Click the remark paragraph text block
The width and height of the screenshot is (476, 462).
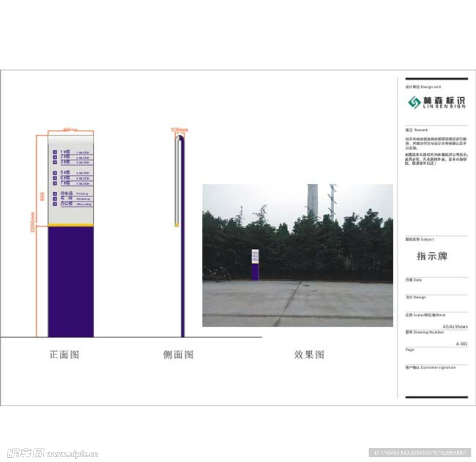pyautogui.click(x=436, y=151)
